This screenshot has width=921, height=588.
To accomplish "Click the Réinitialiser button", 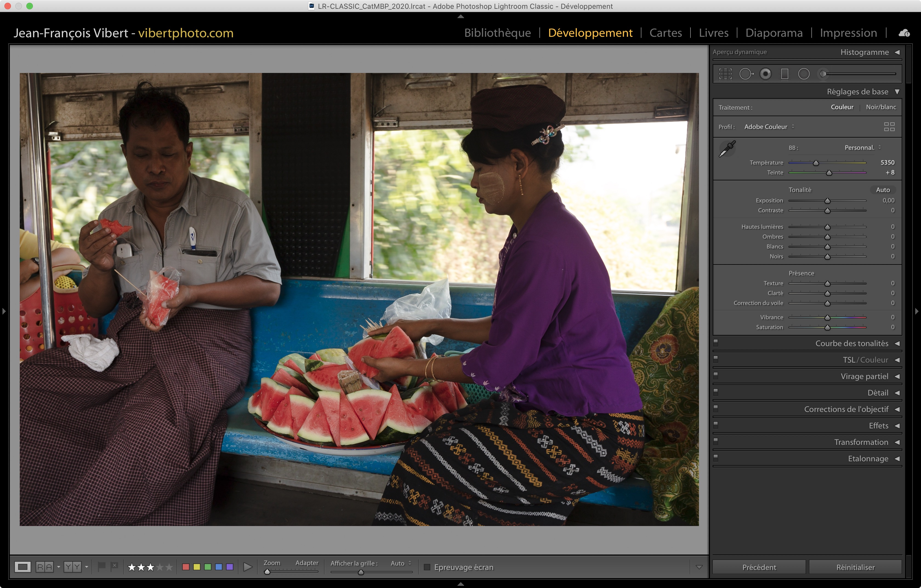I will click(x=855, y=567).
